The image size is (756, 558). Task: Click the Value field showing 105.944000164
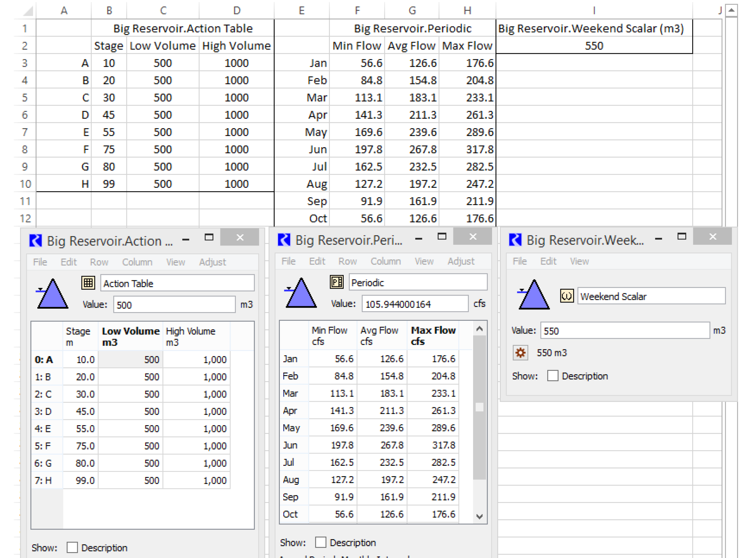coord(414,304)
